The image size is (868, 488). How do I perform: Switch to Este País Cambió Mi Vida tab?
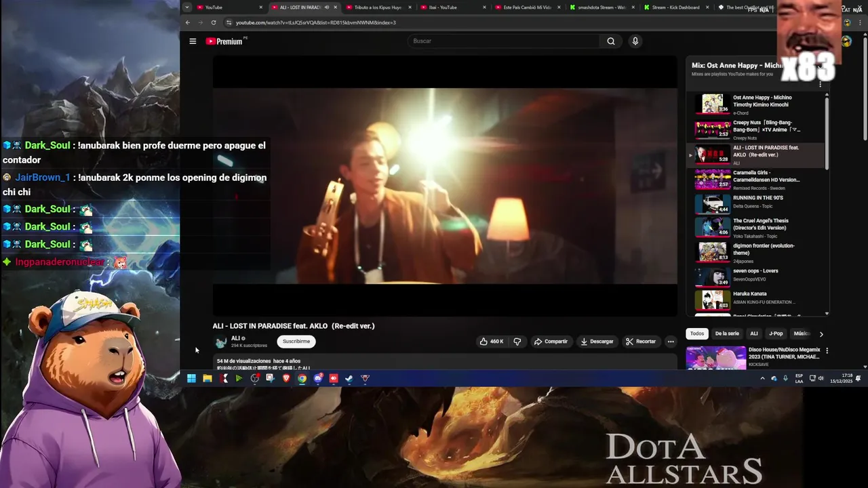coord(527,7)
